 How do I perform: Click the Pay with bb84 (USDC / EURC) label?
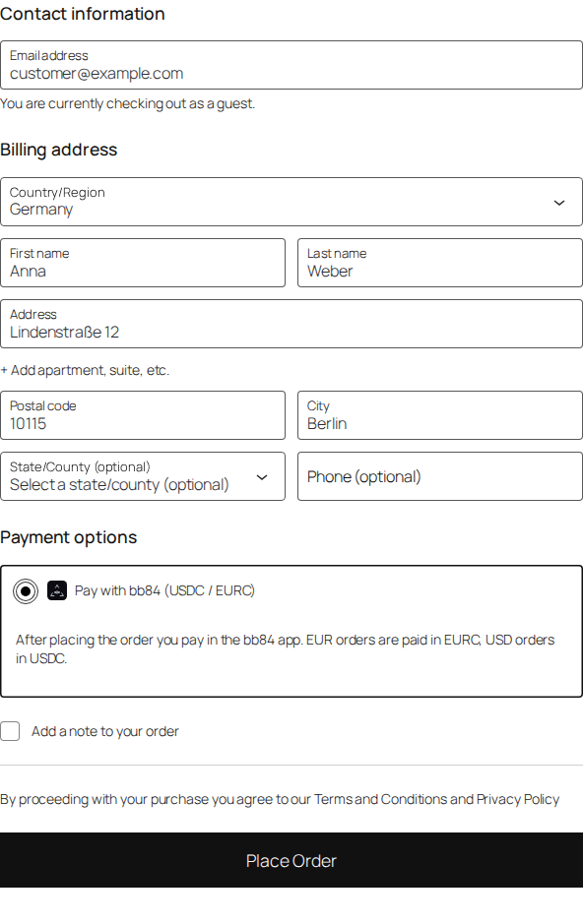click(164, 590)
